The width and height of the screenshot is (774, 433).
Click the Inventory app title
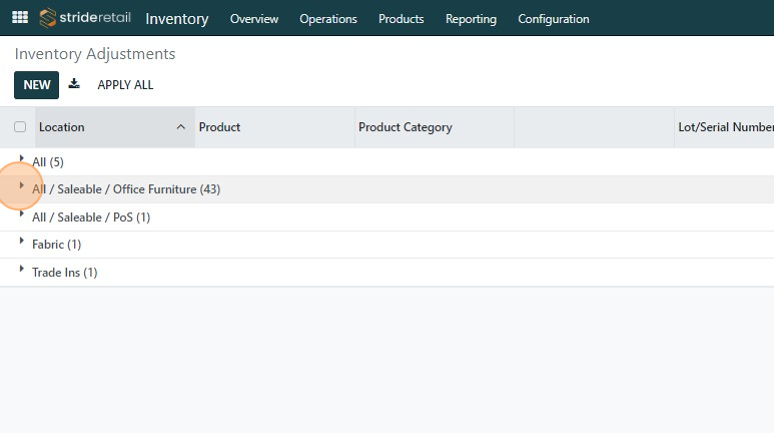(177, 19)
